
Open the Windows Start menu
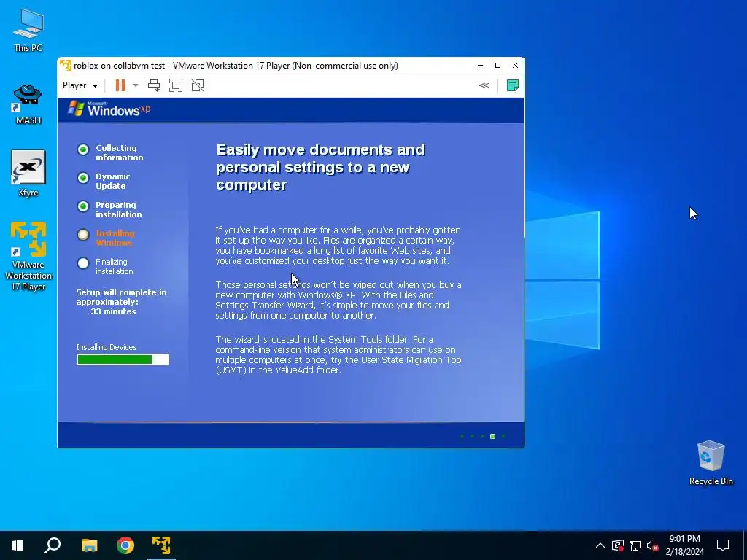tap(18, 545)
